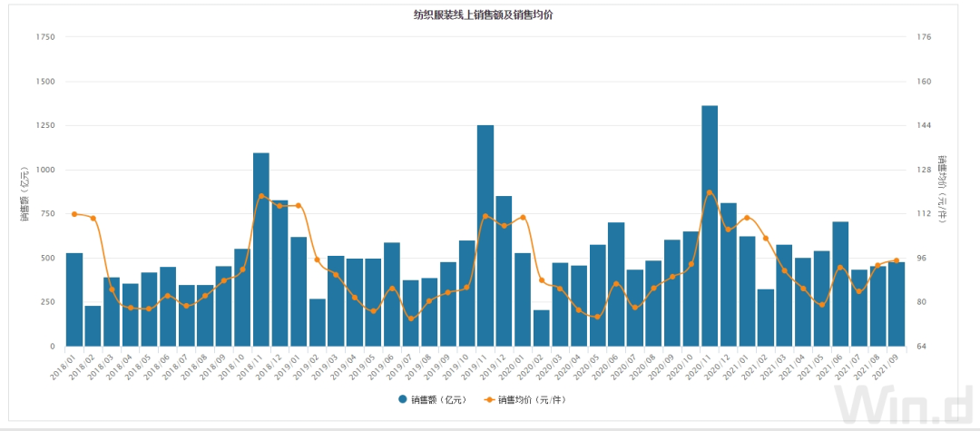Viewport: 980px width, 431px height.
Task: Click the orange data point at 2018/01
Action: pyautogui.click(x=74, y=213)
